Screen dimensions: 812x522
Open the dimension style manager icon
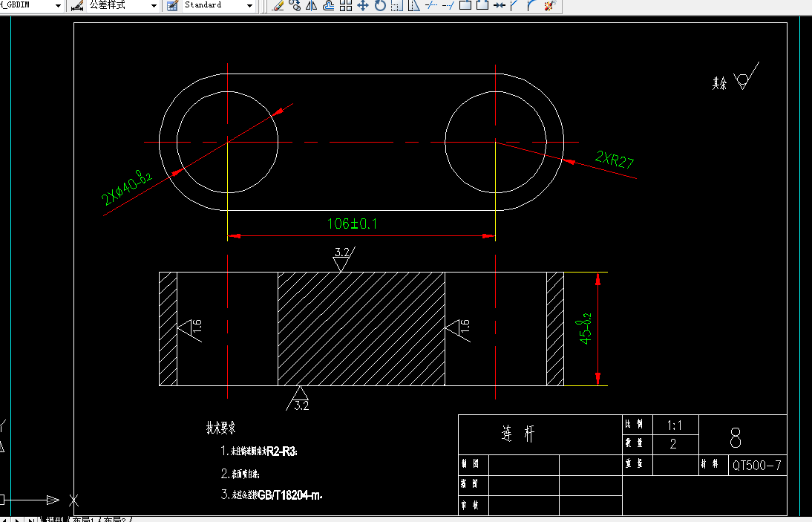[x=77, y=6]
